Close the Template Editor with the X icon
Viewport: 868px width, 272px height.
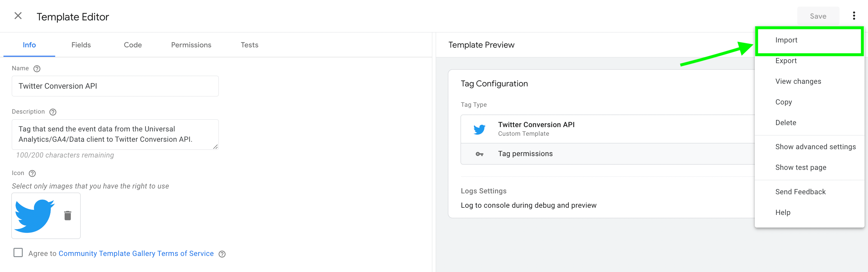tap(18, 16)
